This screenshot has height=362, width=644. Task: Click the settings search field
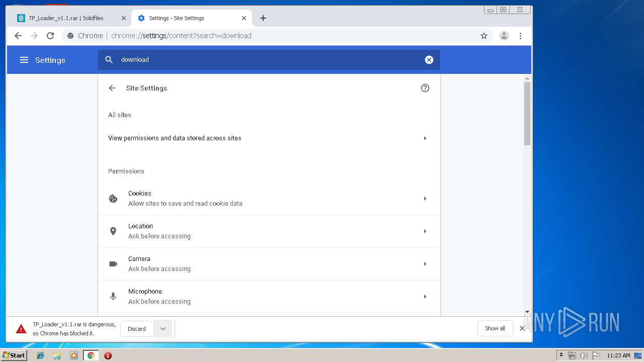[x=269, y=60]
